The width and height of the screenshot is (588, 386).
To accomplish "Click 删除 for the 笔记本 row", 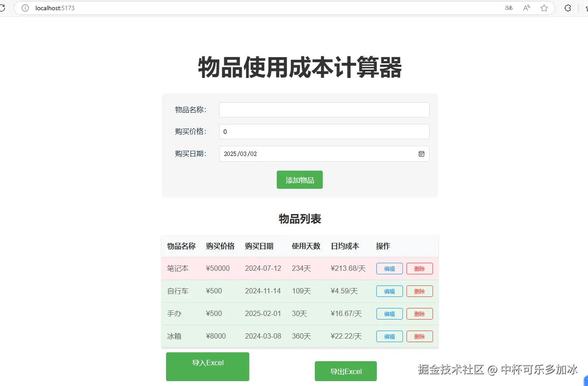I will pyautogui.click(x=420, y=269).
